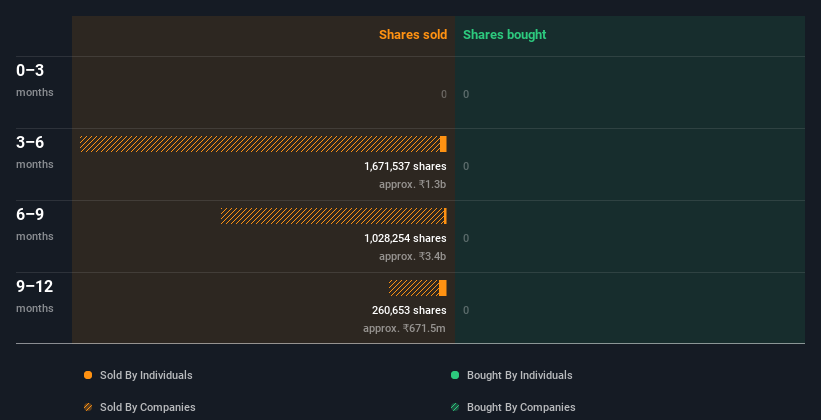Click the shares bought zero in 3–6 months row

tap(466, 167)
